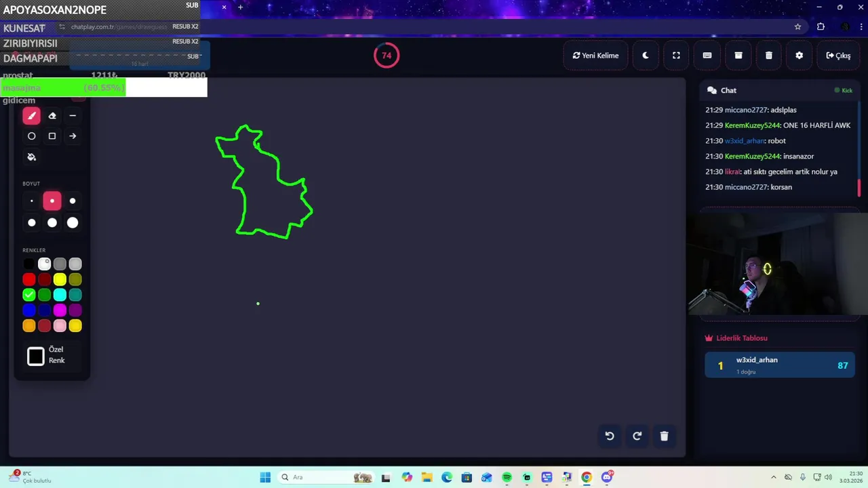
Task: Pick the light pink color swatch
Action: tap(60, 326)
